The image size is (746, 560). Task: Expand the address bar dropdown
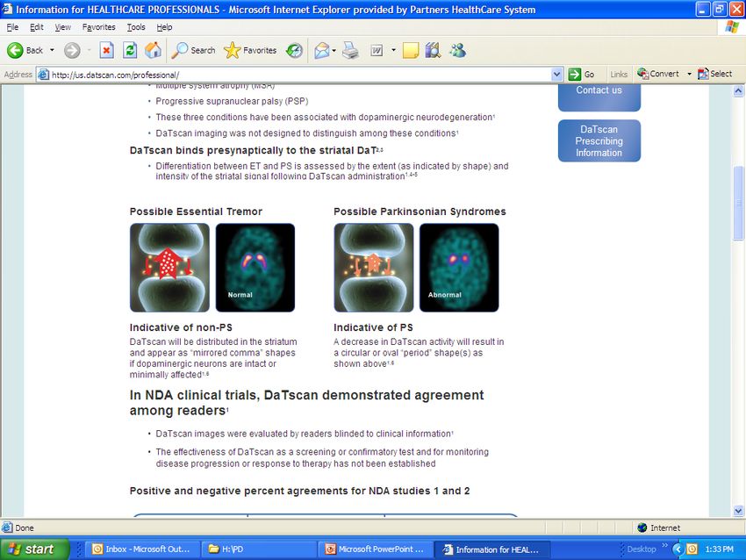click(x=556, y=75)
